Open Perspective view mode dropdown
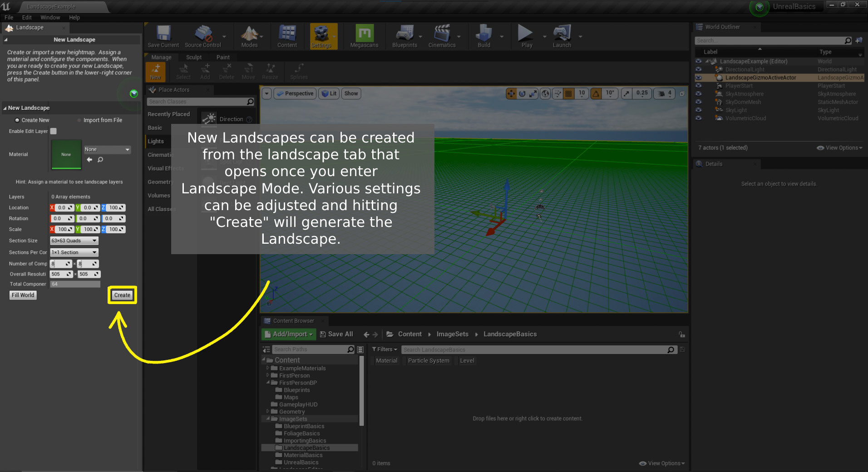Screen dimensions: 868x472 (295, 93)
